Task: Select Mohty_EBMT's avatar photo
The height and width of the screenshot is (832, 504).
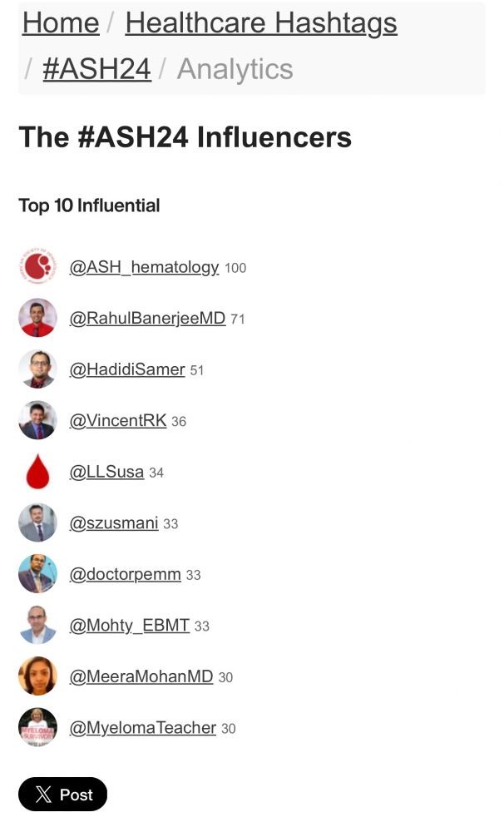Action: pyautogui.click(x=37, y=625)
